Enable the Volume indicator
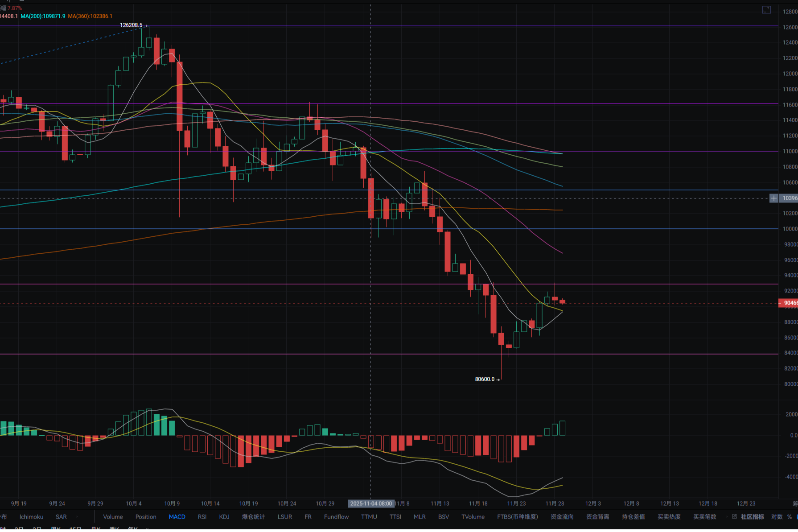 pyautogui.click(x=113, y=517)
